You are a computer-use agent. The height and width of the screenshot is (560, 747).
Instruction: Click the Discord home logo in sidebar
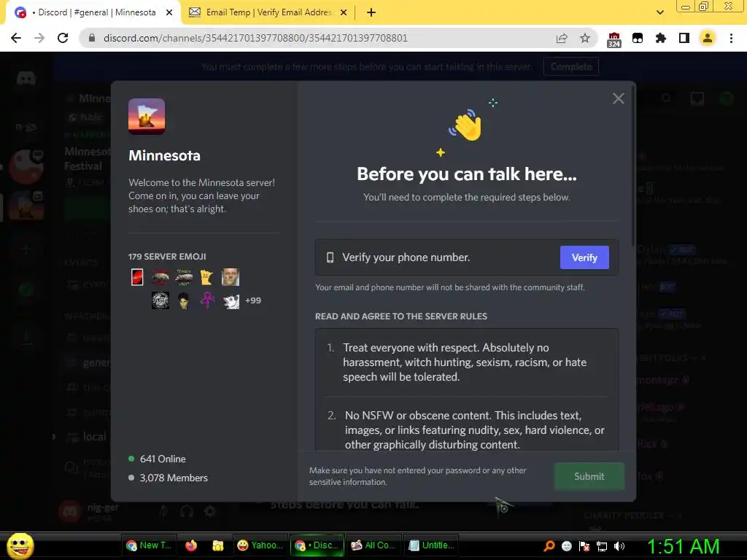(x=26, y=77)
